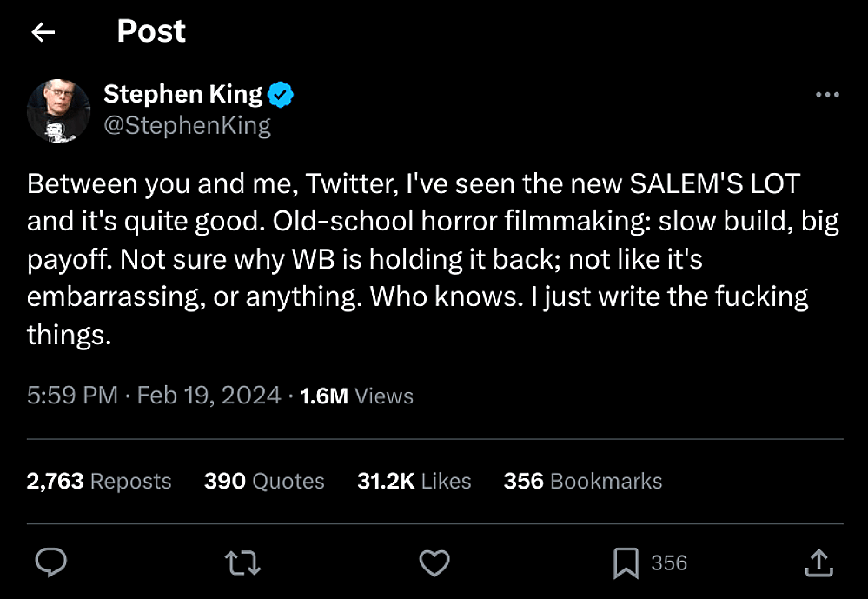Bookmark this post
This screenshot has width=868, height=599.
coord(624,562)
